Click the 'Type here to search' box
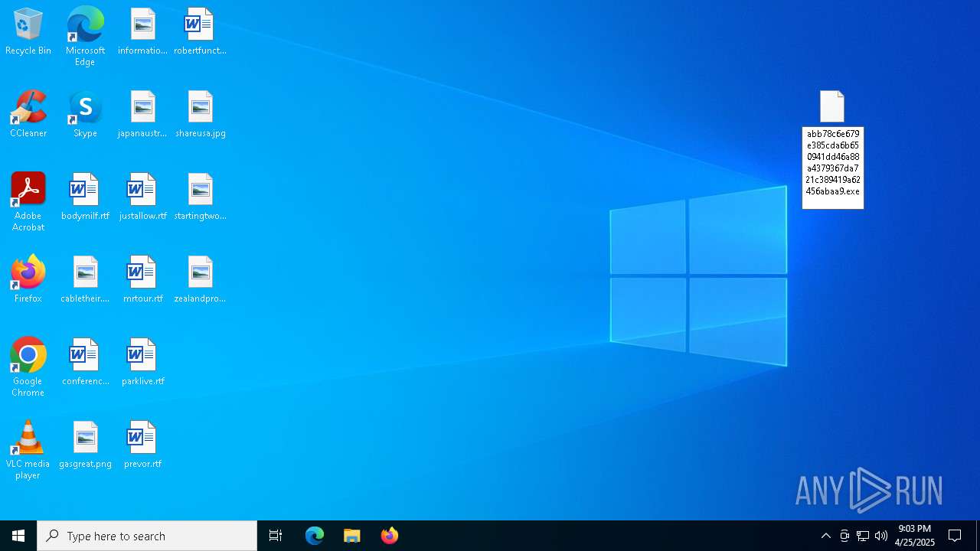 (147, 536)
